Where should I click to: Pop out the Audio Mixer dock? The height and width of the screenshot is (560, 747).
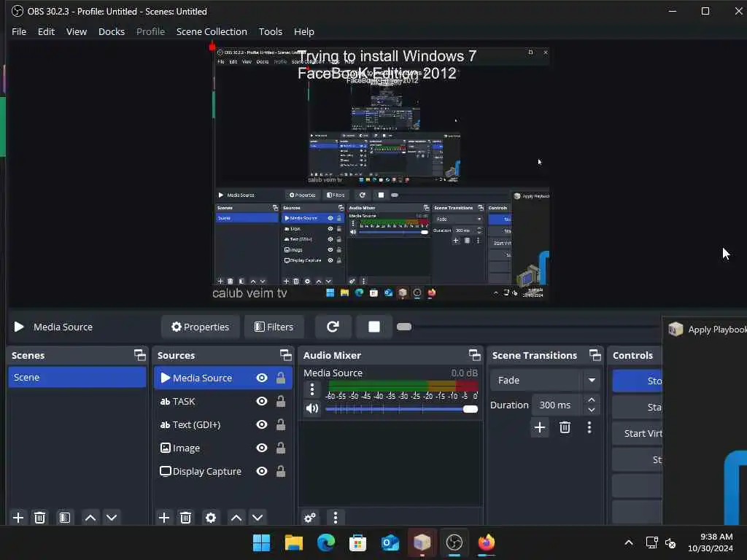(x=474, y=355)
